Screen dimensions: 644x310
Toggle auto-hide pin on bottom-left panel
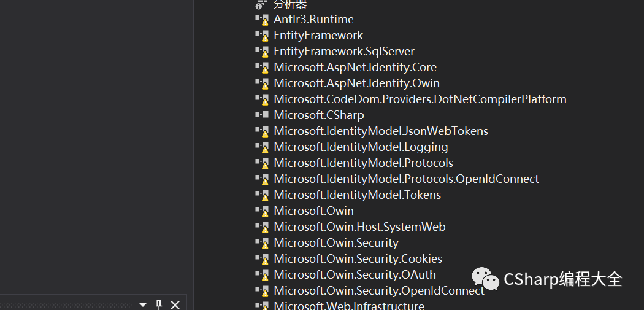pos(159,304)
